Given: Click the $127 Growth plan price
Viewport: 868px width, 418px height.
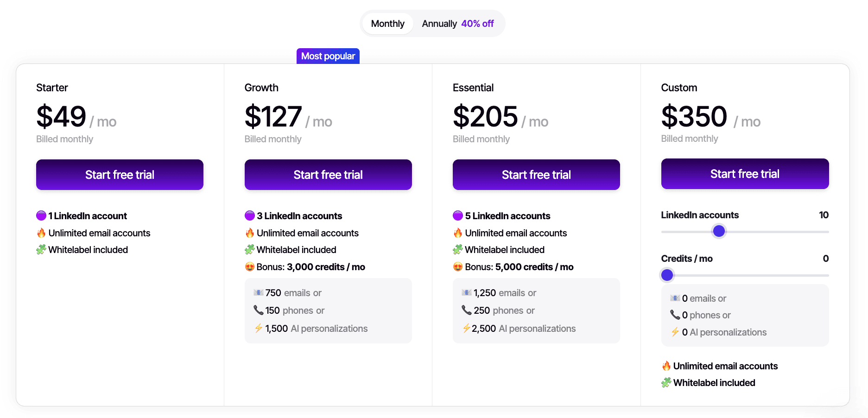Looking at the screenshot, I should (x=272, y=117).
